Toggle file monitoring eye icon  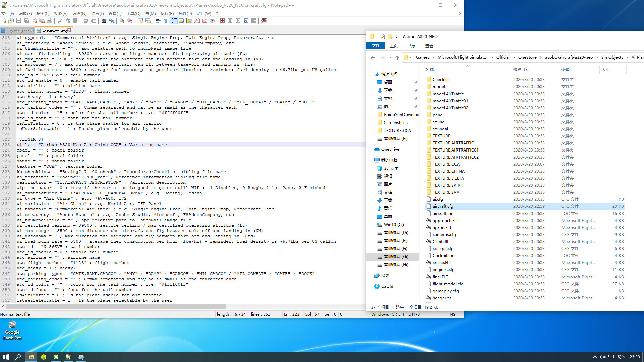tap(212, 21)
